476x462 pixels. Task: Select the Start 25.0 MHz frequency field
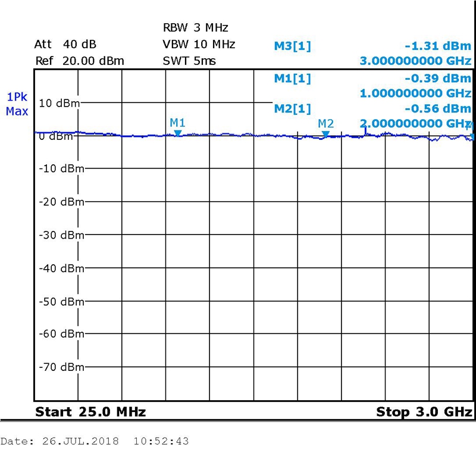click(x=90, y=412)
